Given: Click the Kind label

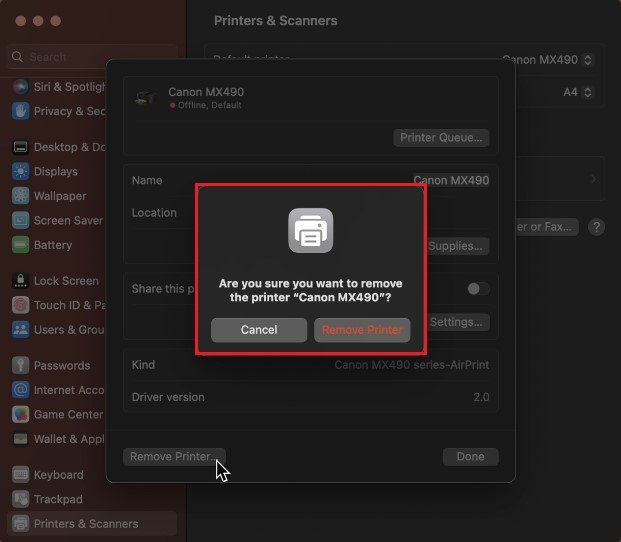Looking at the screenshot, I should pos(143,365).
